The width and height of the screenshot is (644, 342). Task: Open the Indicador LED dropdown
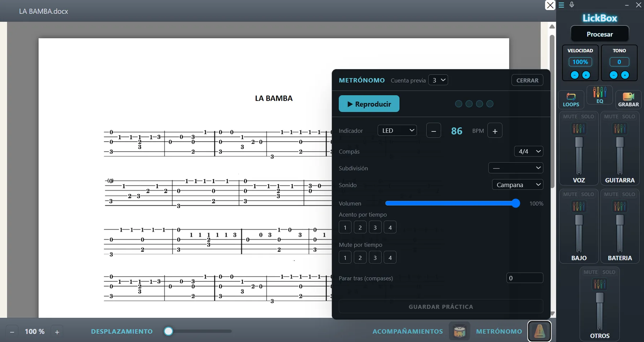[x=397, y=131]
